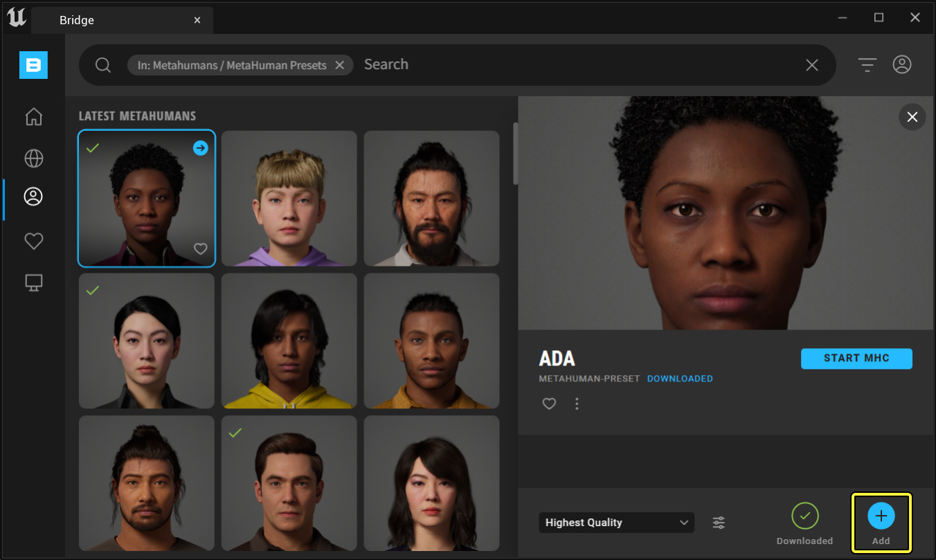The image size is (936, 560).
Task: Click the Unreal Engine logo icon
Action: point(17,19)
